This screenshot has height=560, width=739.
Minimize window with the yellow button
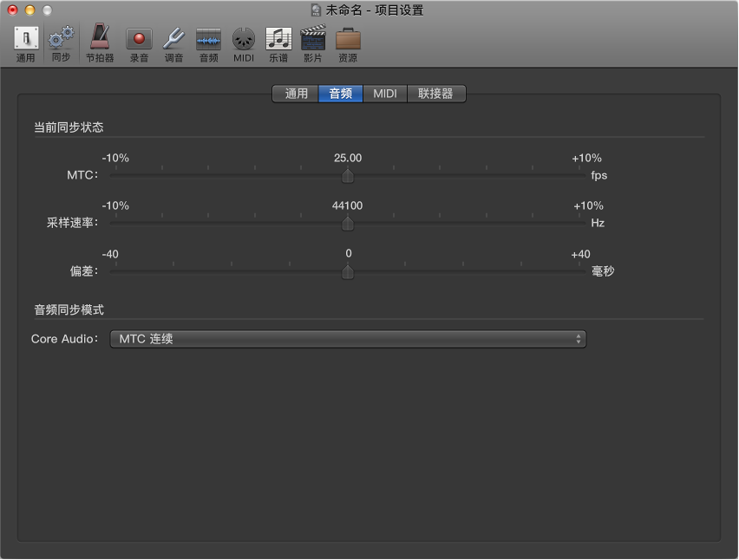(29, 10)
